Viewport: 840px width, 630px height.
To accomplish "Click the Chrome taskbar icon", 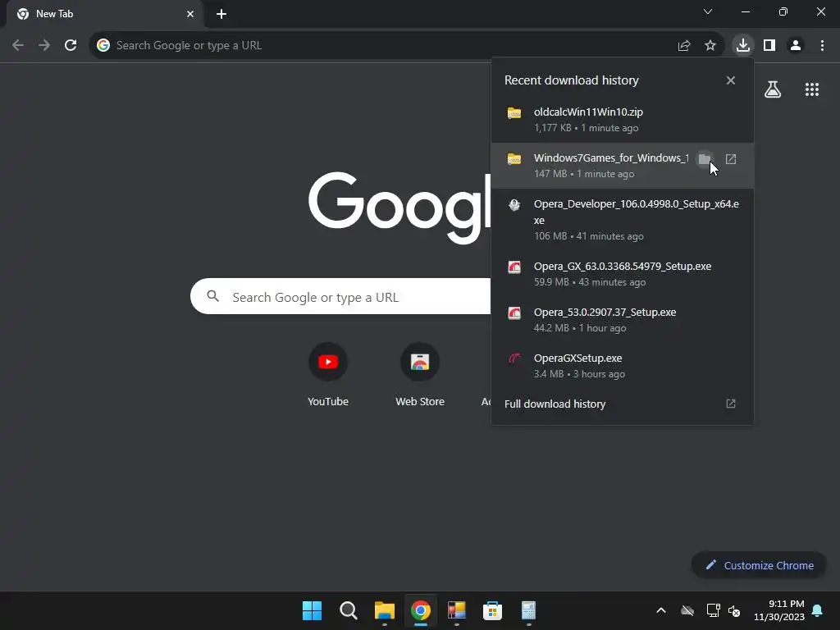I will click(421, 610).
